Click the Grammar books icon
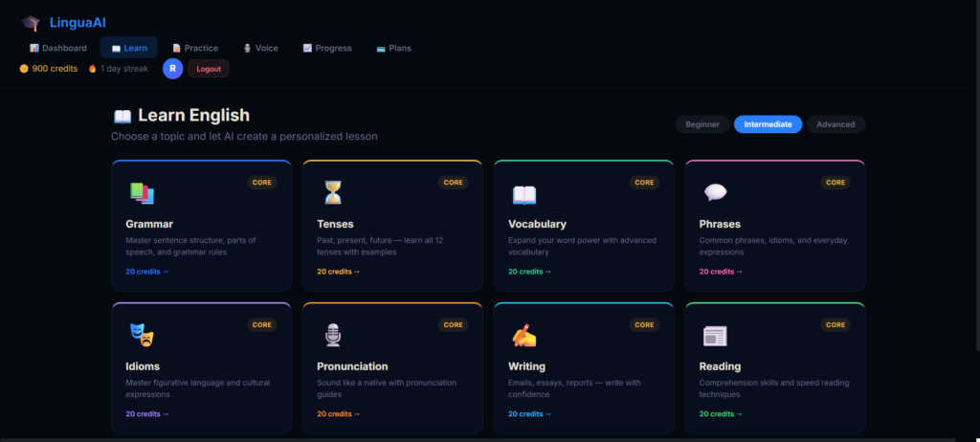Screen dimensions: 980x442 (x=142, y=193)
